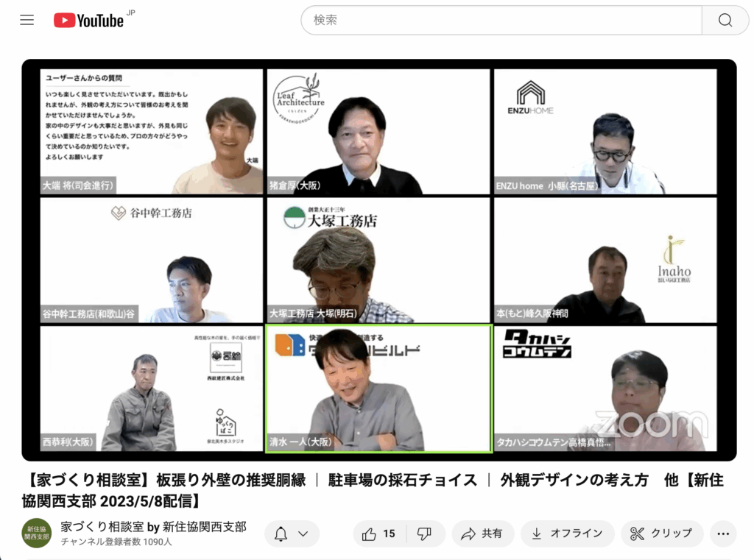Expand the notification options chevron
This screenshot has width=754, height=560.
point(303,534)
